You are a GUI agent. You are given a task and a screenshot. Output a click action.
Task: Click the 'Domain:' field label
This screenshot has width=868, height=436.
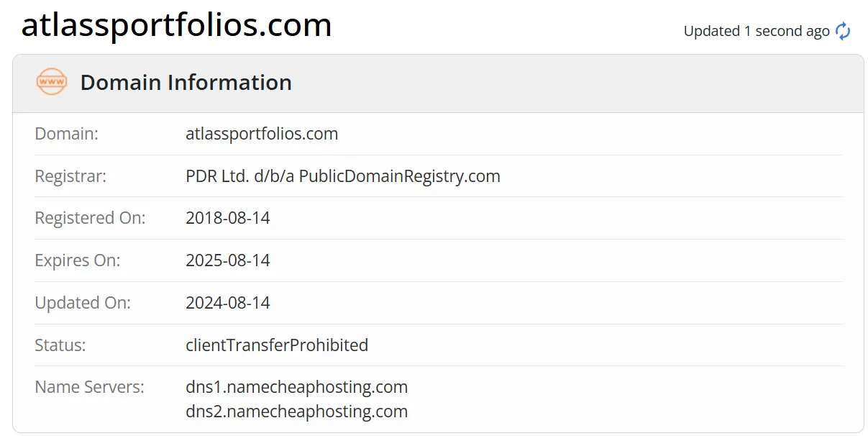click(67, 134)
